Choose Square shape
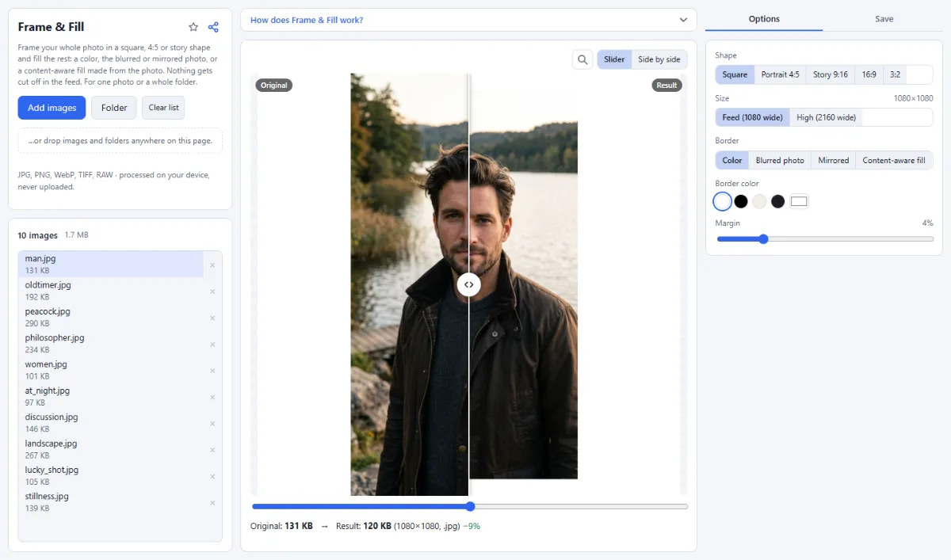Image resolution: width=951 pixels, height=560 pixels. (x=735, y=74)
